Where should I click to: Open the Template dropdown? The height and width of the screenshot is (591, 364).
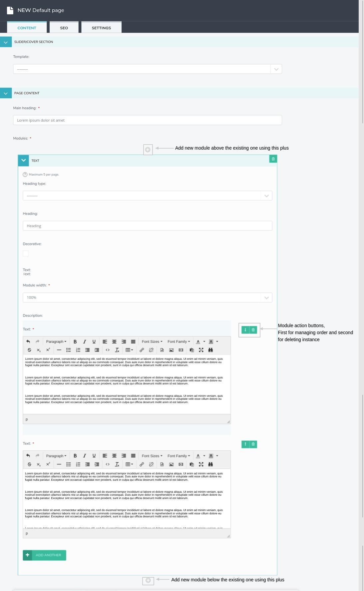tap(148, 69)
